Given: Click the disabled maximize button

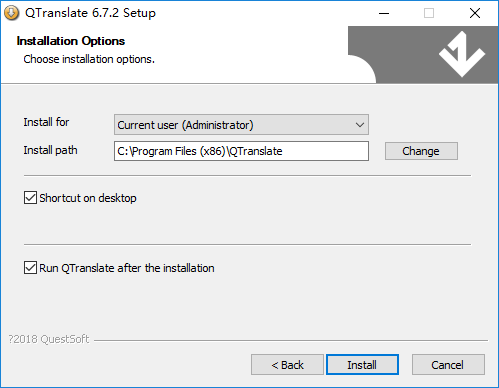Looking at the screenshot, I should pyautogui.click(x=429, y=13).
